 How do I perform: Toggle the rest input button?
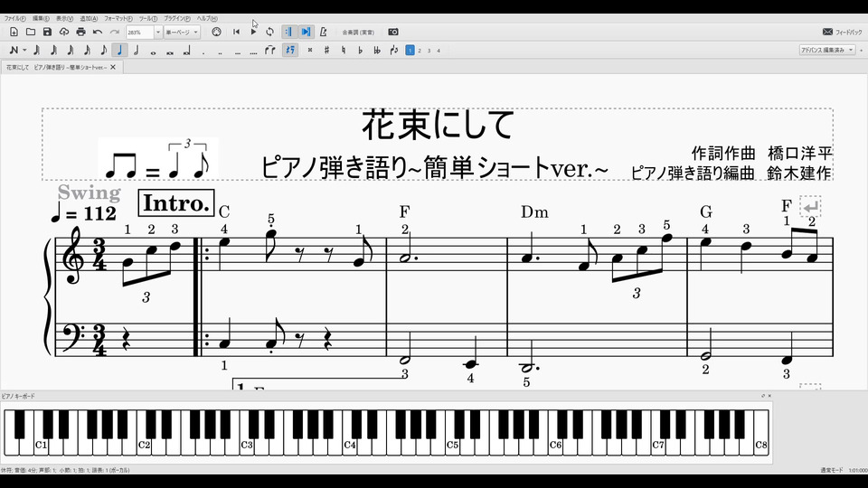click(x=290, y=51)
